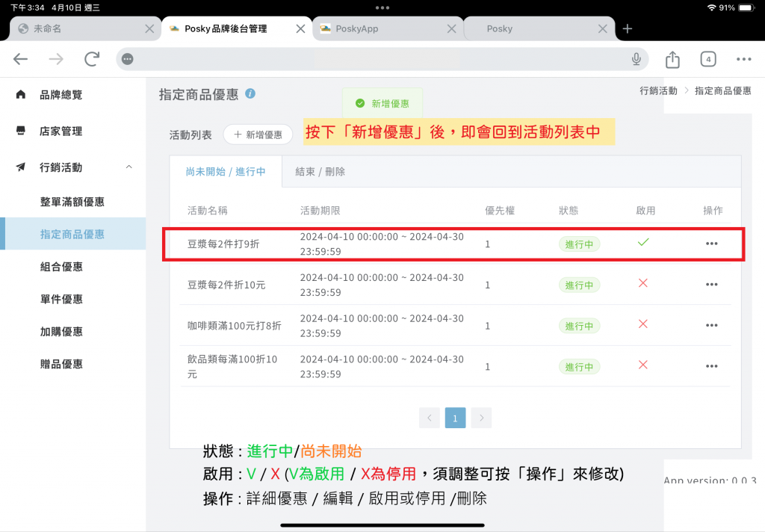This screenshot has width=765, height=532.
Task: Open a new browser tab with plus
Action: pos(628,29)
